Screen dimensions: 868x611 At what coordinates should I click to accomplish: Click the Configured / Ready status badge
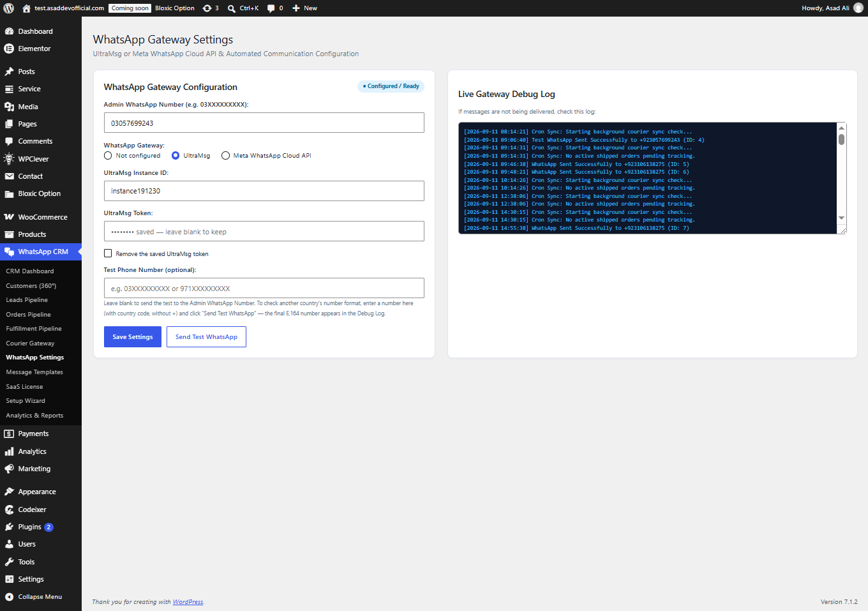point(391,86)
